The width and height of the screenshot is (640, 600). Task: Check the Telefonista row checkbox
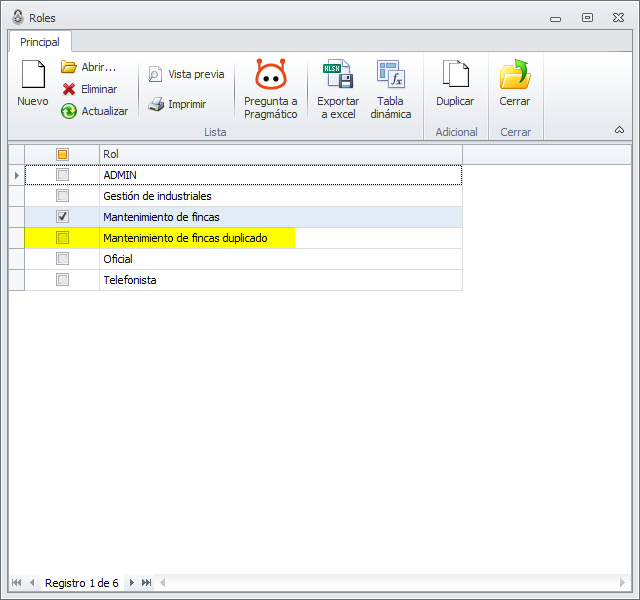pyautogui.click(x=62, y=280)
